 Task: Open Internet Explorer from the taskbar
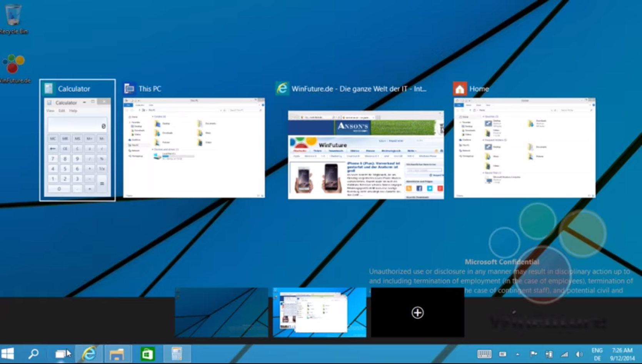89,354
